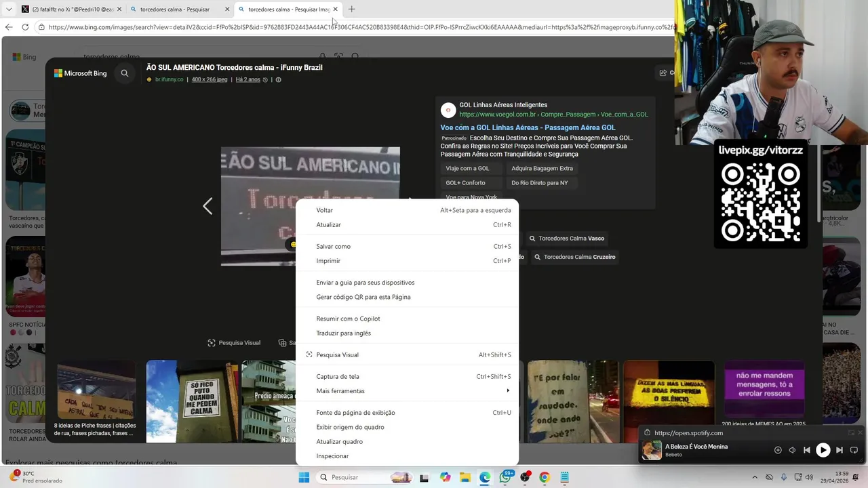Open E por falar em saudade thumbnail

coord(573,401)
